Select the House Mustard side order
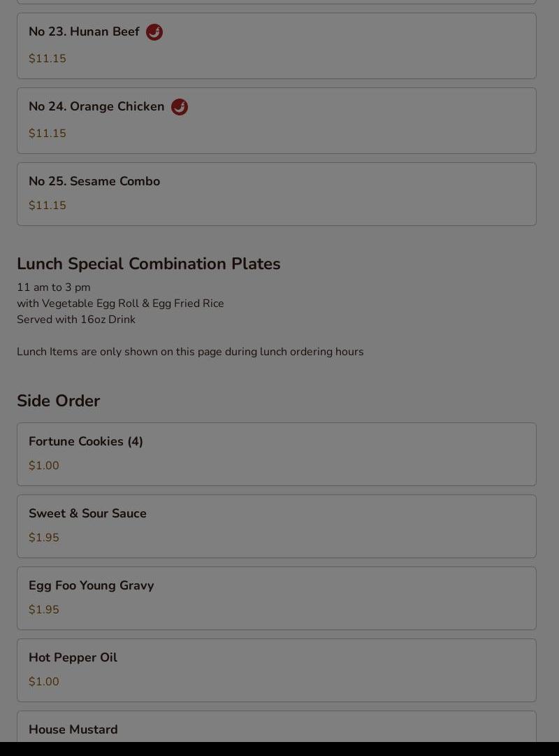559x756 pixels. (277, 727)
